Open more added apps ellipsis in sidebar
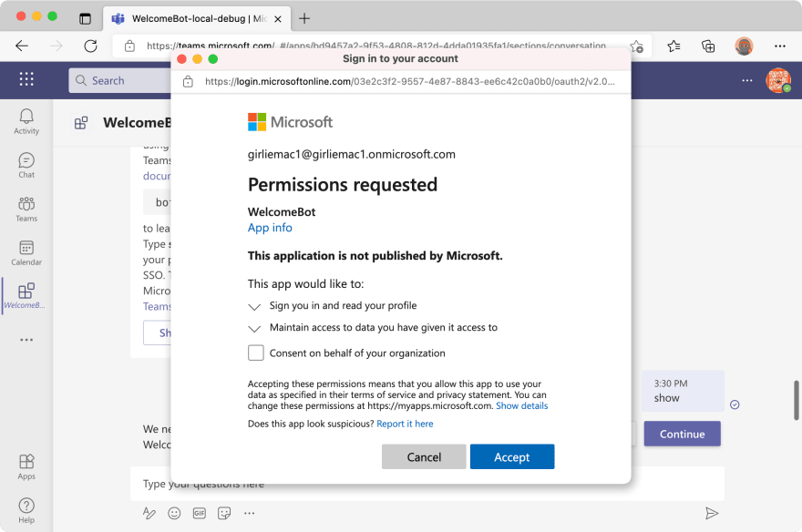This screenshot has width=802, height=532. click(x=26, y=340)
